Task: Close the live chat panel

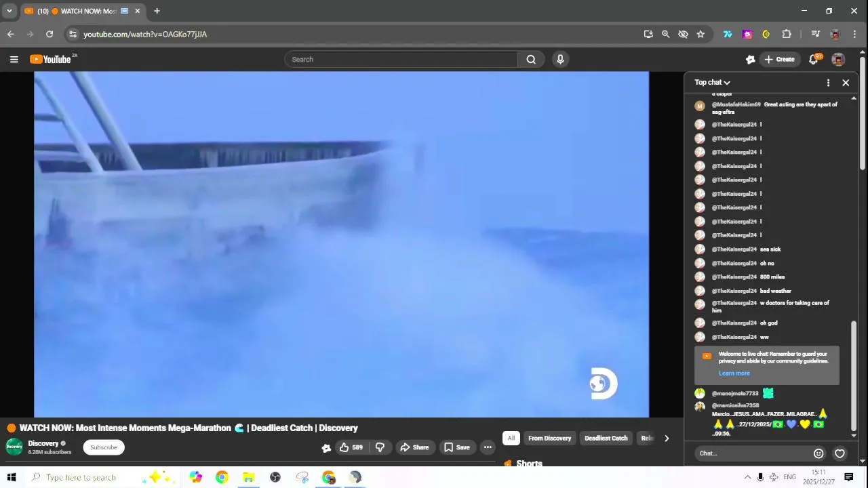Action: [x=846, y=83]
